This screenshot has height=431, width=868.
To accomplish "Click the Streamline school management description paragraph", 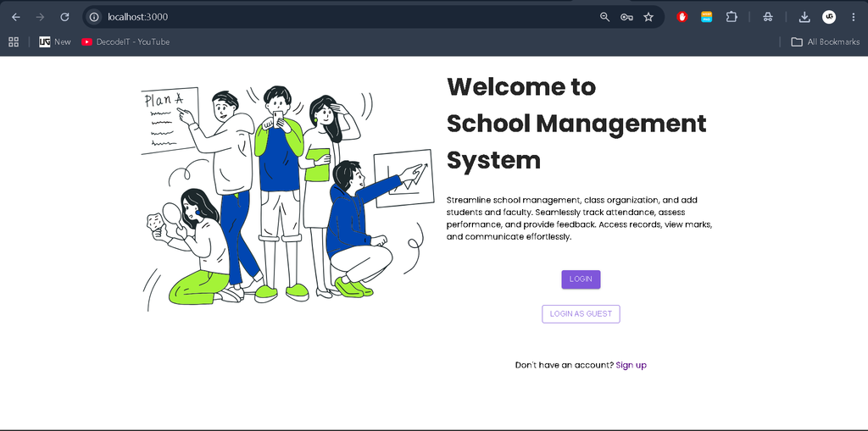I will click(579, 218).
